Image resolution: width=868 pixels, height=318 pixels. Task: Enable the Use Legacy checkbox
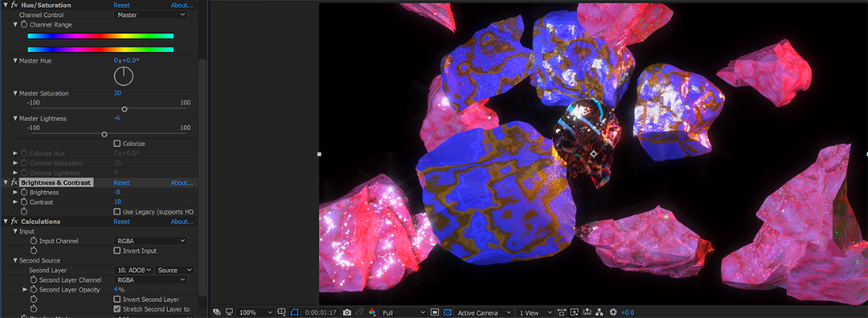click(117, 211)
